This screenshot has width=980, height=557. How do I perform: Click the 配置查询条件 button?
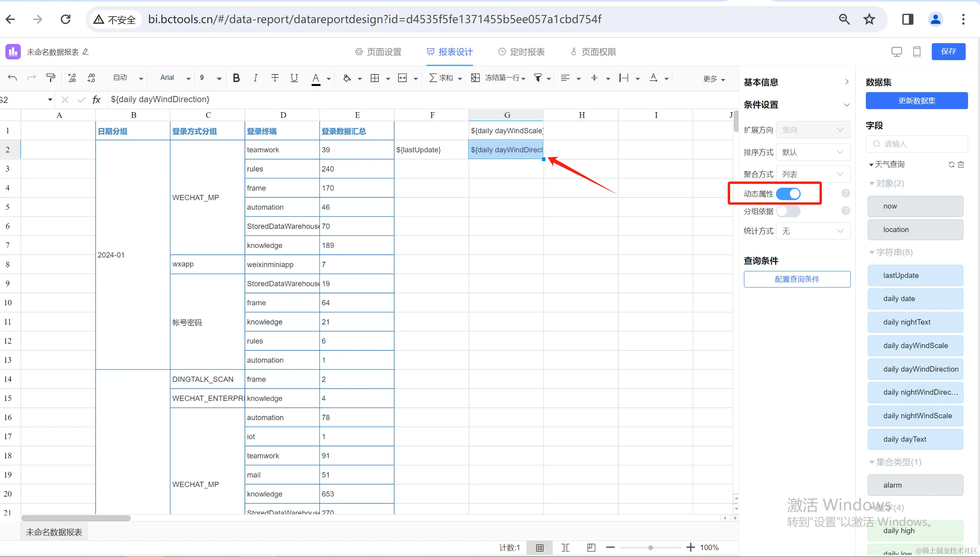(797, 279)
